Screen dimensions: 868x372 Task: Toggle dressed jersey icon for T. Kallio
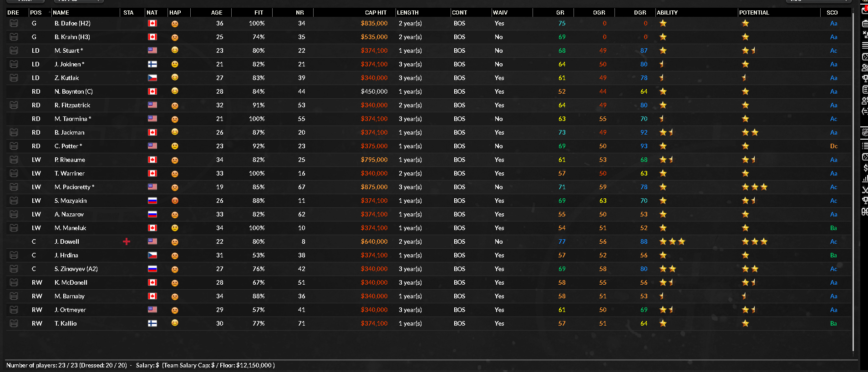[14, 323]
